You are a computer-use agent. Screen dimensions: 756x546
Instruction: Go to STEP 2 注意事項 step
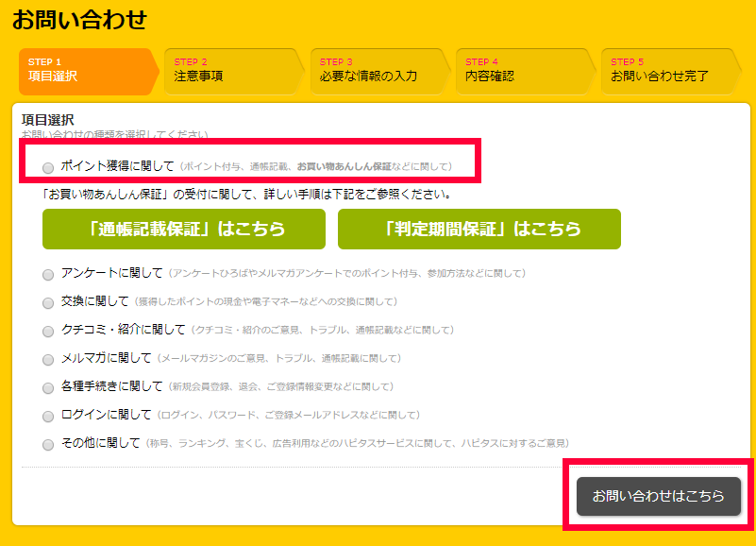(229, 71)
